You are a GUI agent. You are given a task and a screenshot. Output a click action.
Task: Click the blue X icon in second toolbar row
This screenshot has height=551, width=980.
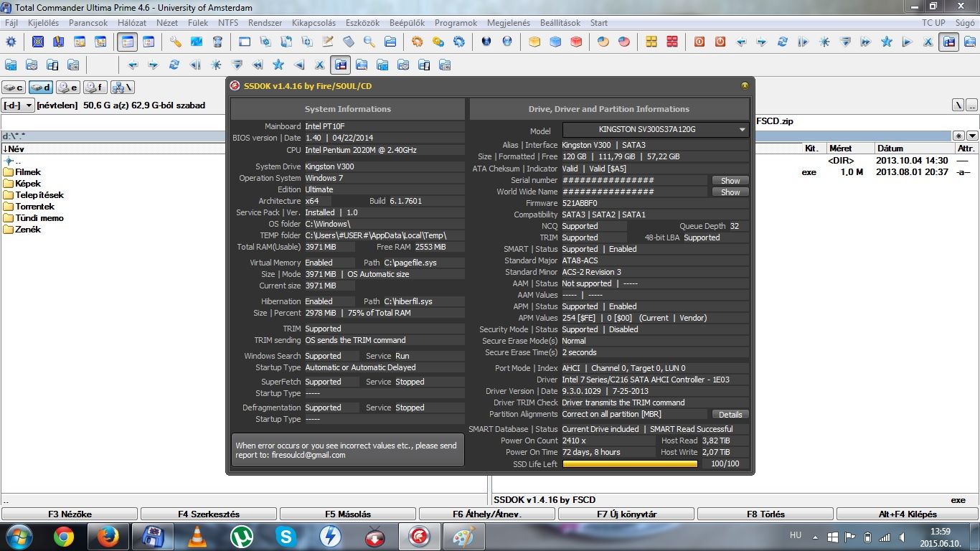[320, 65]
